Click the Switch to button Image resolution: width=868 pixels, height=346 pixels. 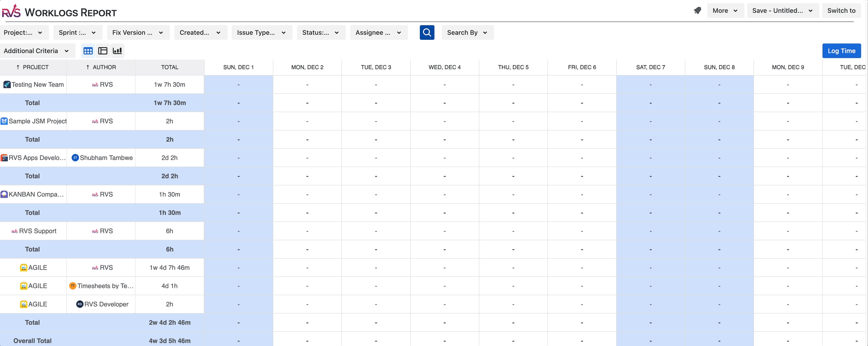coord(841,11)
